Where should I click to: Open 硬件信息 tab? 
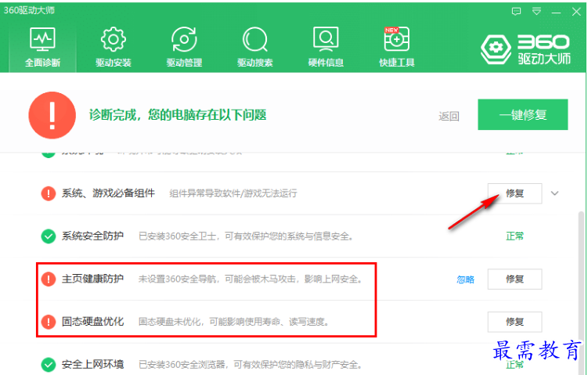pos(326,47)
